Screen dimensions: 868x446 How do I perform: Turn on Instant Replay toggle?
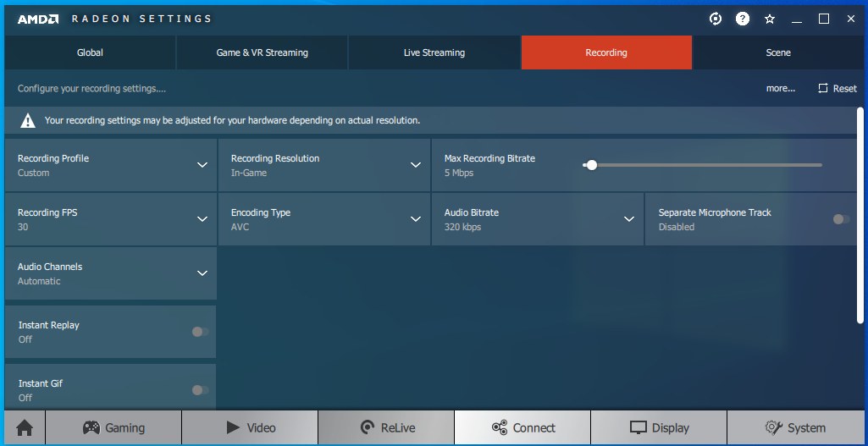[x=200, y=332]
